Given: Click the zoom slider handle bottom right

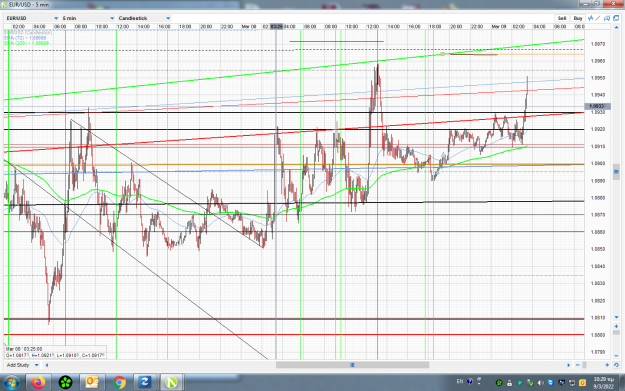Looking at the screenshot, I should point(584,365).
